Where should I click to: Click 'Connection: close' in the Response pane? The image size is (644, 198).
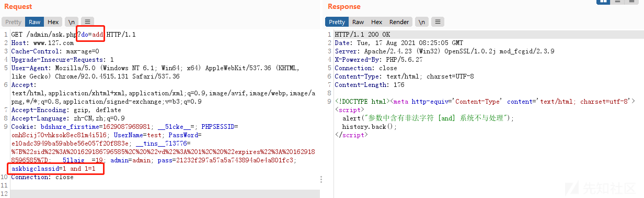coord(366,68)
